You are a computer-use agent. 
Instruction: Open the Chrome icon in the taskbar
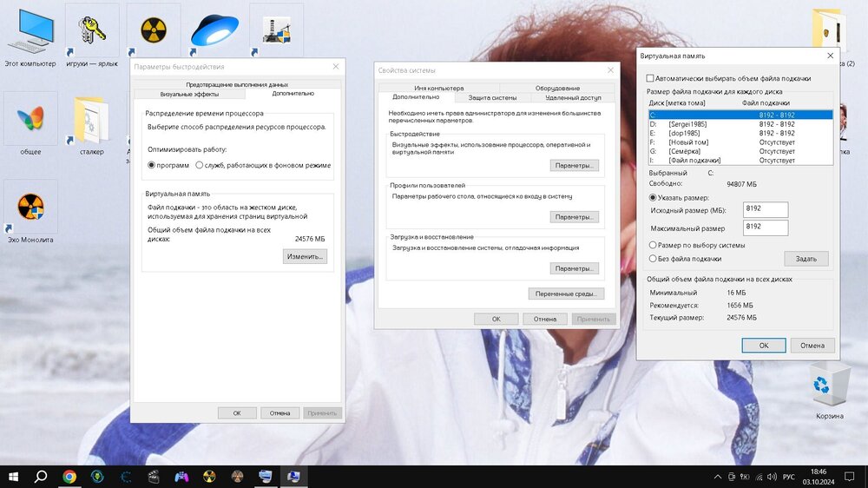pos(69,476)
